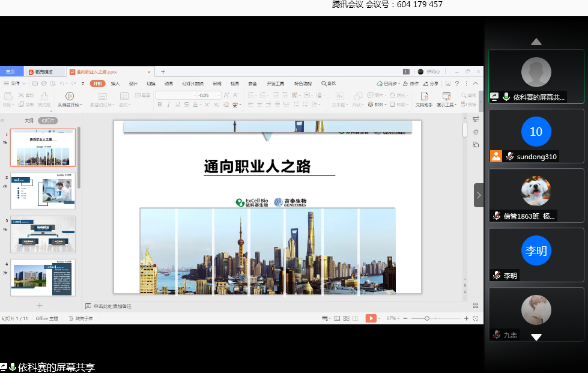Toggle strikethrough text formatting

[x=186, y=105]
